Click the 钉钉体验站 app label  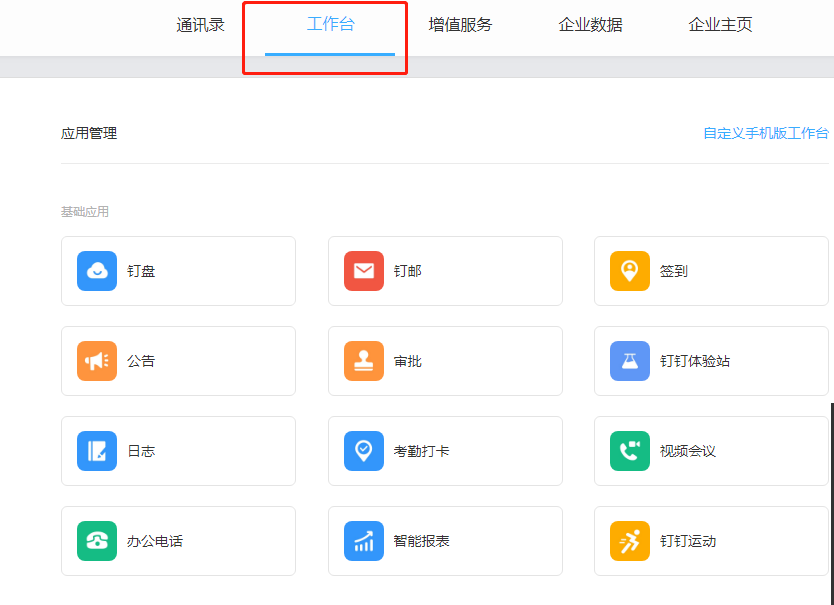tap(695, 361)
